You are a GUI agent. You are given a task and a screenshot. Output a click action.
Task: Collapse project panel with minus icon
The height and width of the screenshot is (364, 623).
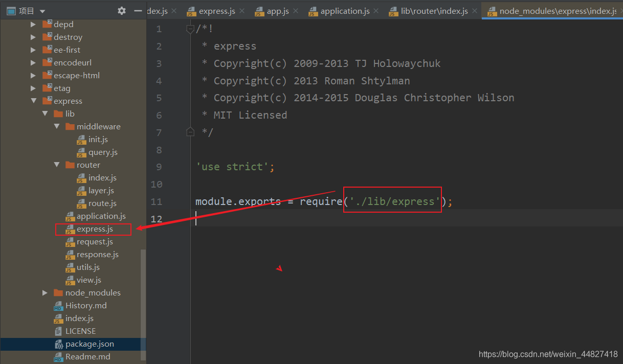[138, 11]
